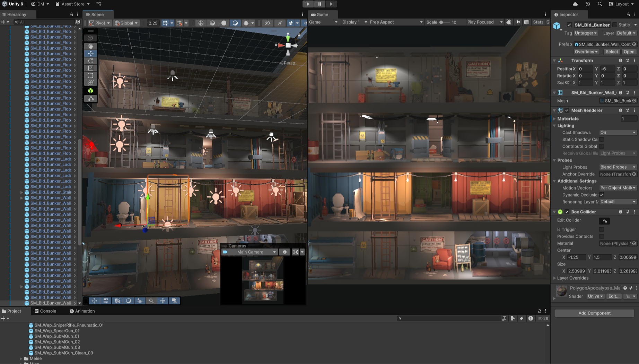Open Undo History from top bar
This screenshot has width=639, height=364.
588,4
